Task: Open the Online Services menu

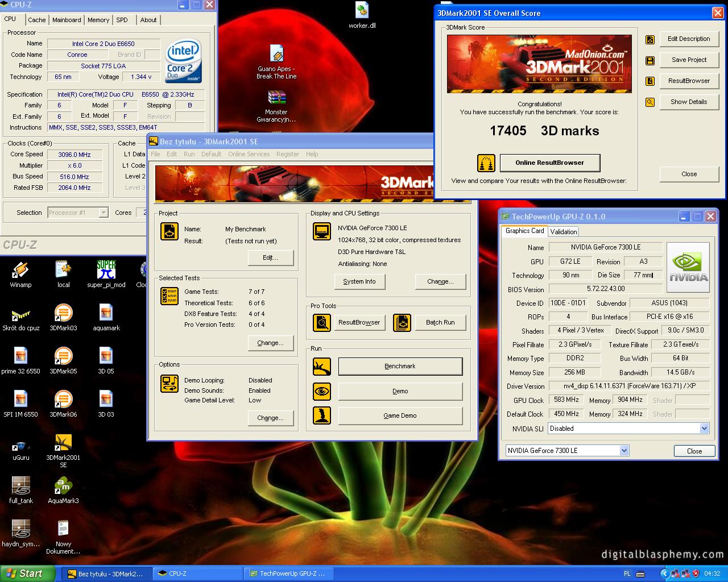Action: click(249, 154)
